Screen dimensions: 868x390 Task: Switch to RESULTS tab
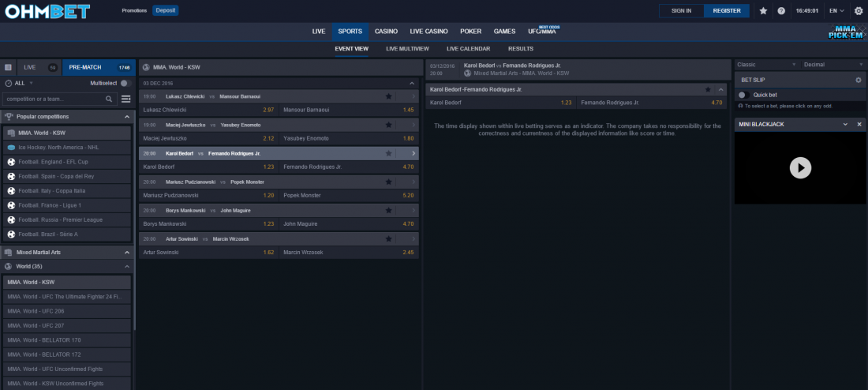pyautogui.click(x=520, y=49)
